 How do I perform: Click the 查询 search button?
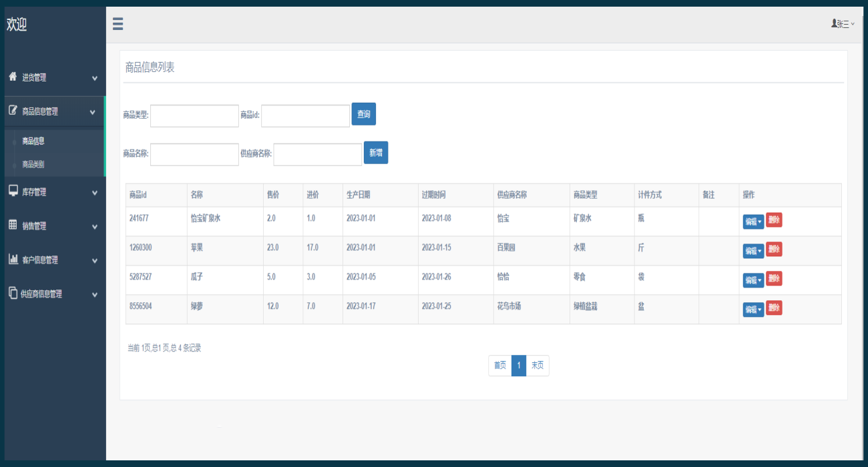click(x=364, y=114)
